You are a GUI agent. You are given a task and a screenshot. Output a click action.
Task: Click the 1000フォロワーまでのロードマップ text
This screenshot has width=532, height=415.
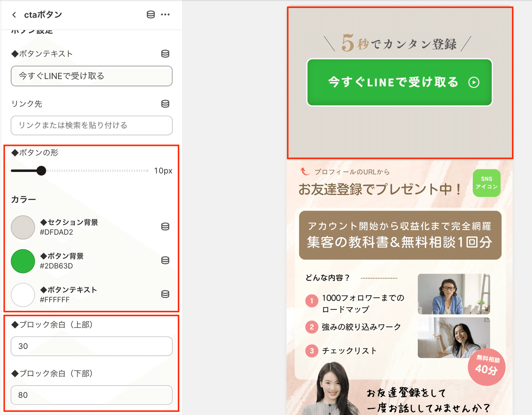(363, 303)
